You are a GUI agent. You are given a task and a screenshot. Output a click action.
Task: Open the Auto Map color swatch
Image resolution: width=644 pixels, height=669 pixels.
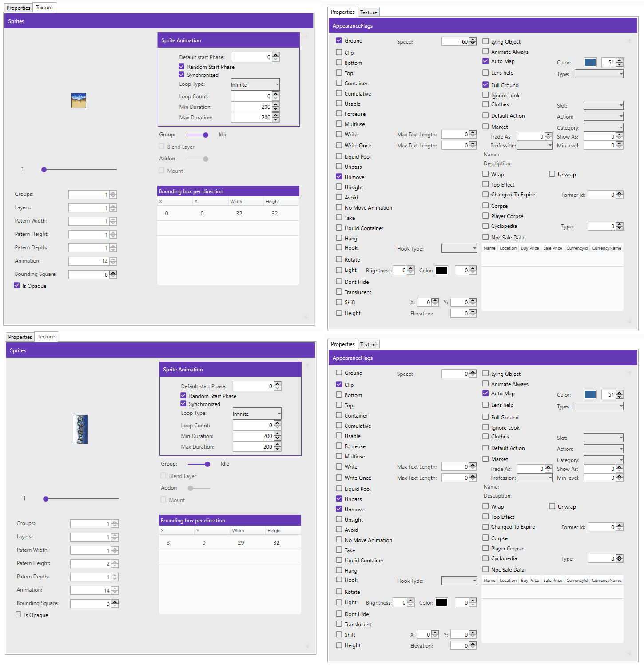click(x=590, y=62)
